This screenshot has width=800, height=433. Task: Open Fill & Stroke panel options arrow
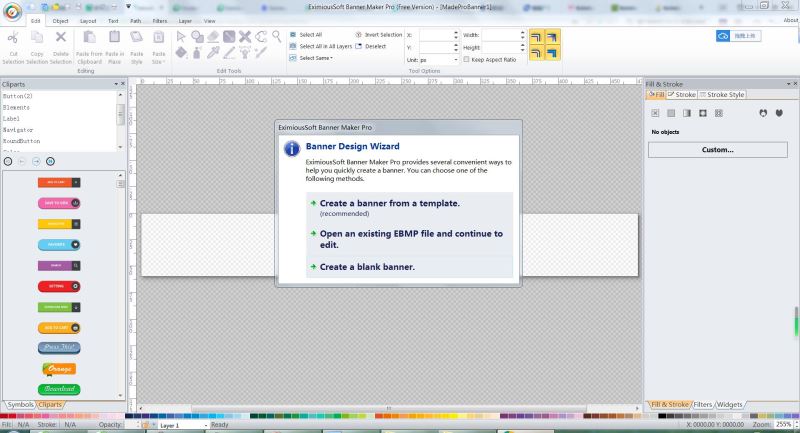coord(788,84)
